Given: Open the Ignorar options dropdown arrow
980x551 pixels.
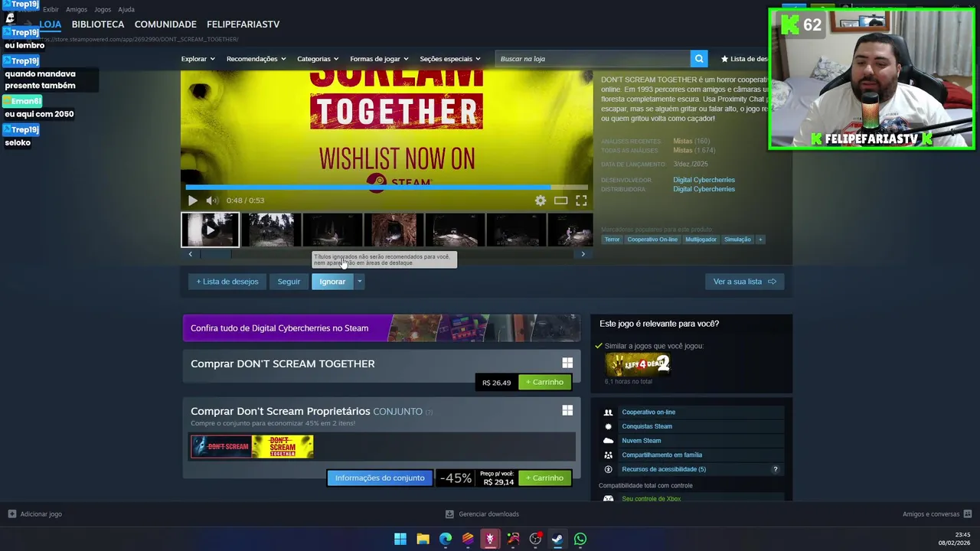Looking at the screenshot, I should pyautogui.click(x=359, y=282).
